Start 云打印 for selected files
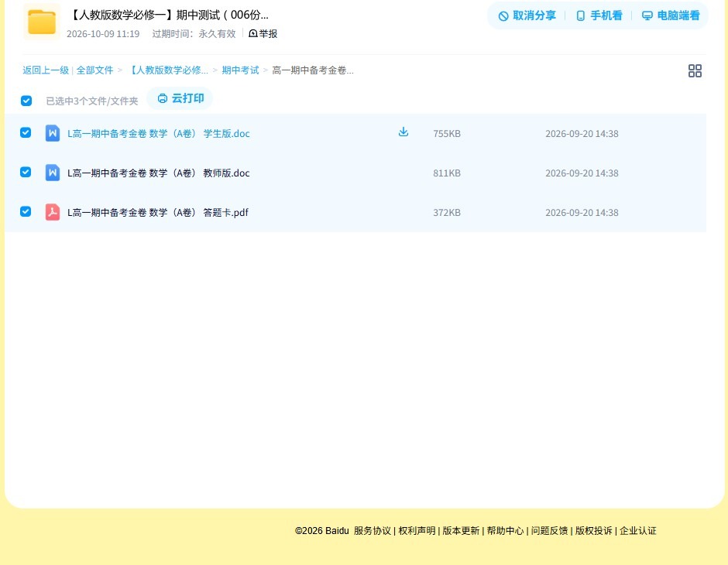The height and width of the screenshot is (565, 728). click(180, 98)
